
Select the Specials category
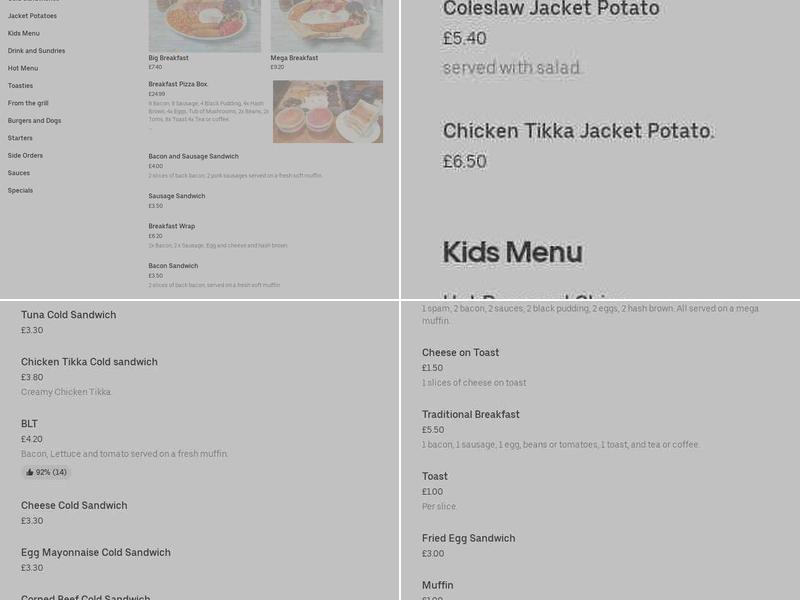coord(20,190)
